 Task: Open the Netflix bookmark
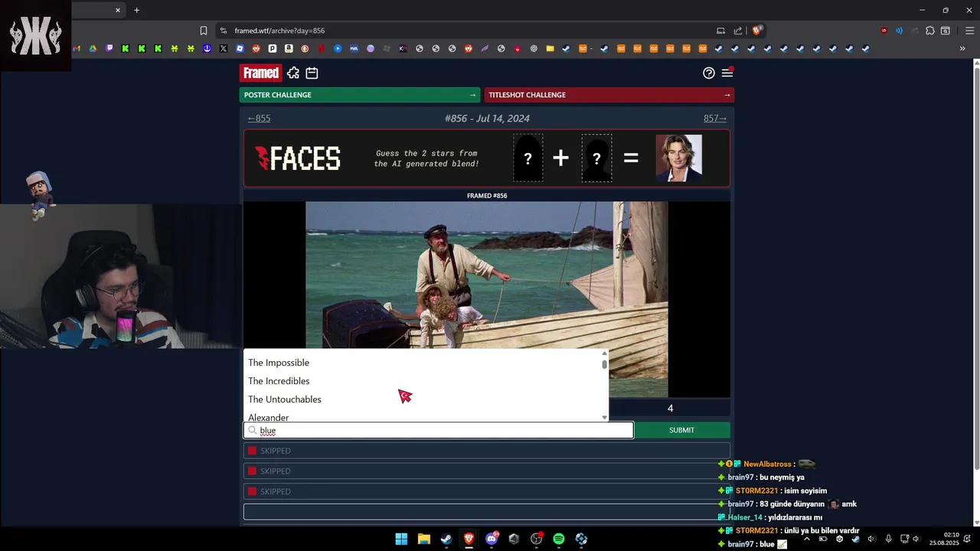point(322,48)
